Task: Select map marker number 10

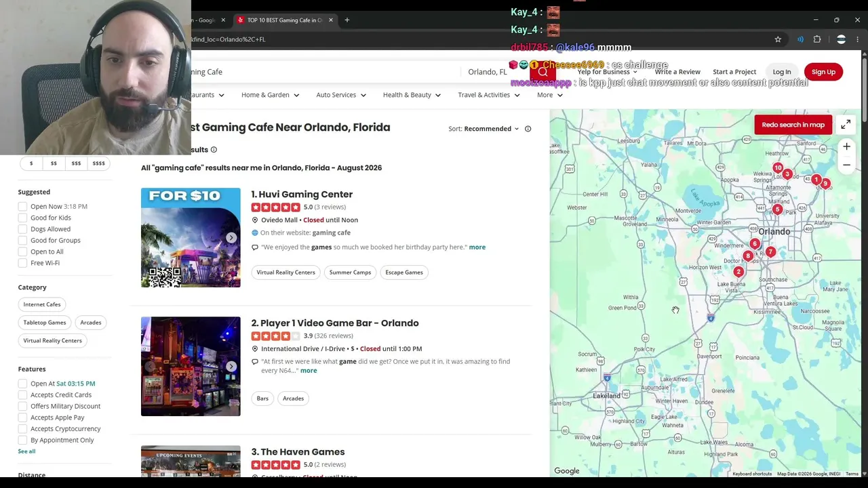Action: pyautogui.click(x=778, y=168)
